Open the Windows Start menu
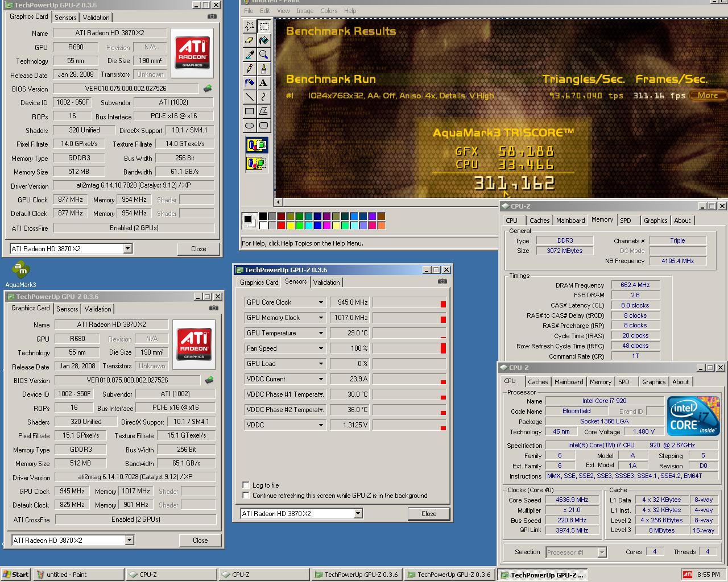 tap(16, 575)
